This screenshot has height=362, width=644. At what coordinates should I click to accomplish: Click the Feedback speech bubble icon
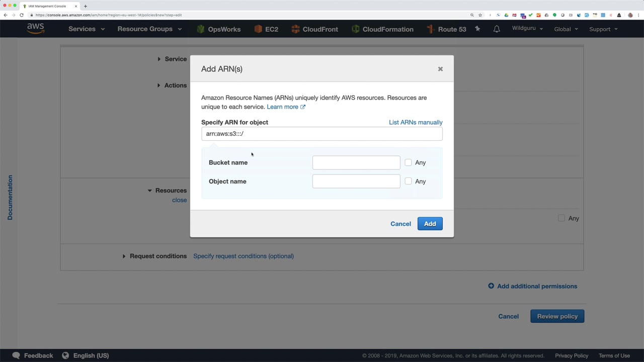(16, 355)
